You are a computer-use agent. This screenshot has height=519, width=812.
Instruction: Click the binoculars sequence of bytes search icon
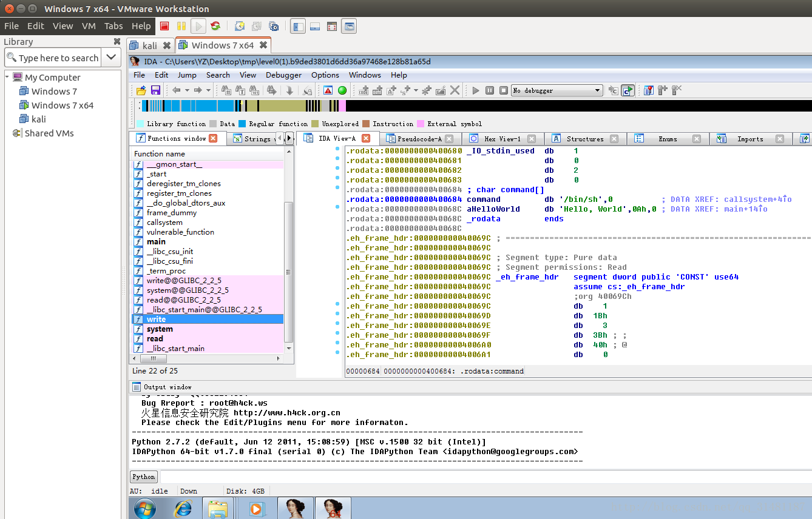[254, 90]
